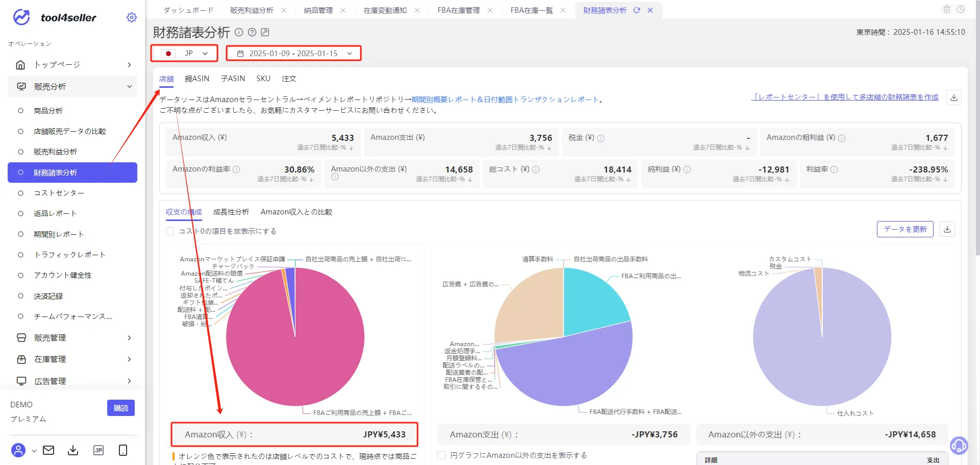The image size is (980, 465).
Task: Click the 購読 subscribe button
Action: [x=121, y=408]
